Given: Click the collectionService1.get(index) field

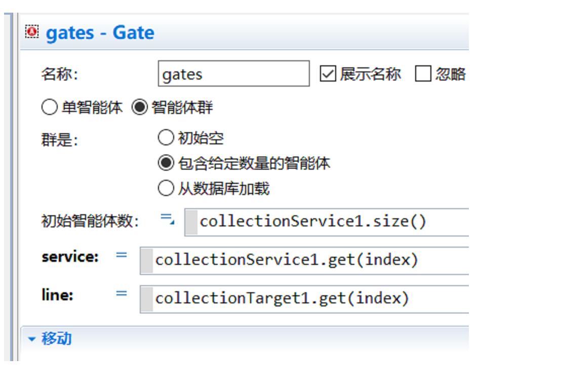Looking at the screenshot, I should pyautogui.click(x=304, y=261).
